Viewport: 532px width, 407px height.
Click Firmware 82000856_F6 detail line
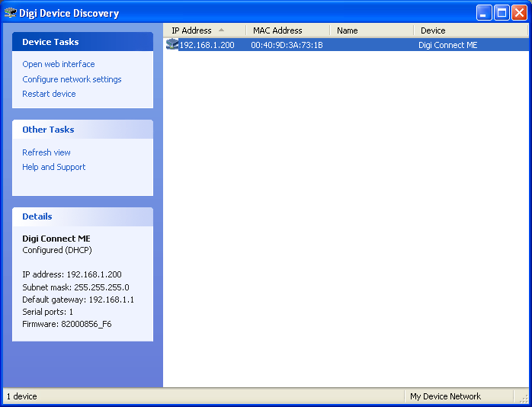tap(67, 324)
